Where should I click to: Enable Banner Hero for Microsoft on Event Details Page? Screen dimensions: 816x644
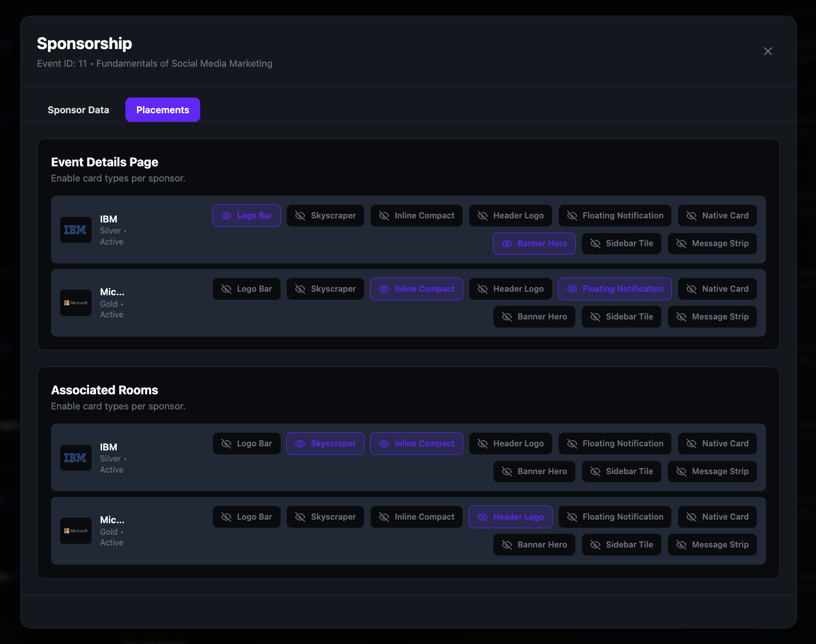click(534, 317)
